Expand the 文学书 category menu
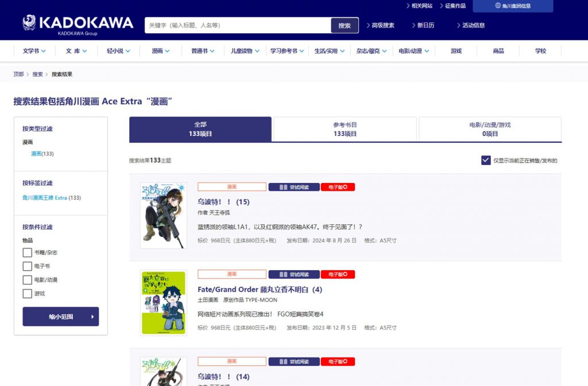588x386 pixels. [x=34, y=51]
